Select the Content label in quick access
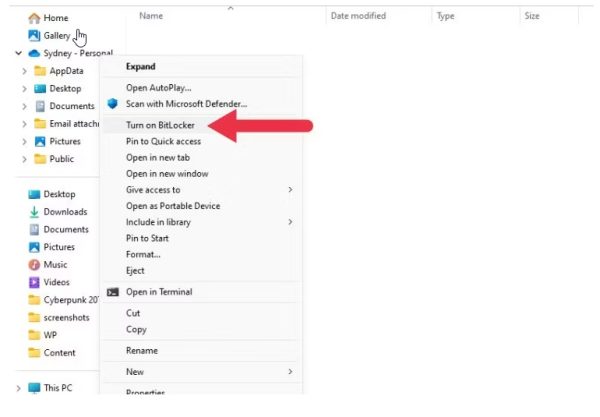 pyautogui.click(x=59, y=353)
